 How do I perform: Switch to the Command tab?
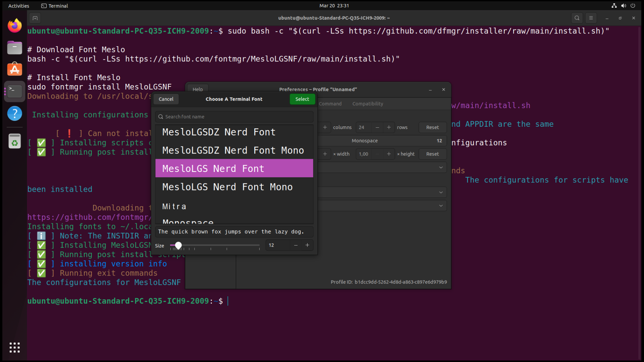click(x=330, y=104)
